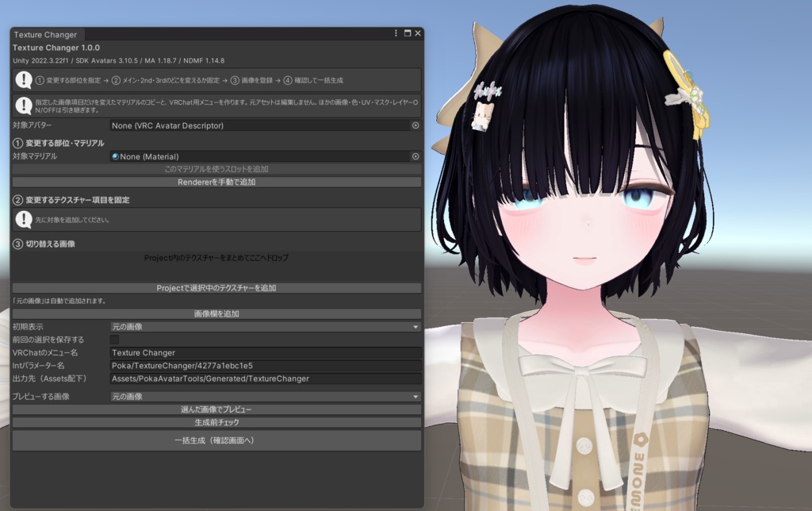Click the warning icon beside 先に対象を追加してください
Viewport: 812px width, 511px height.
[x=24, y=219]
